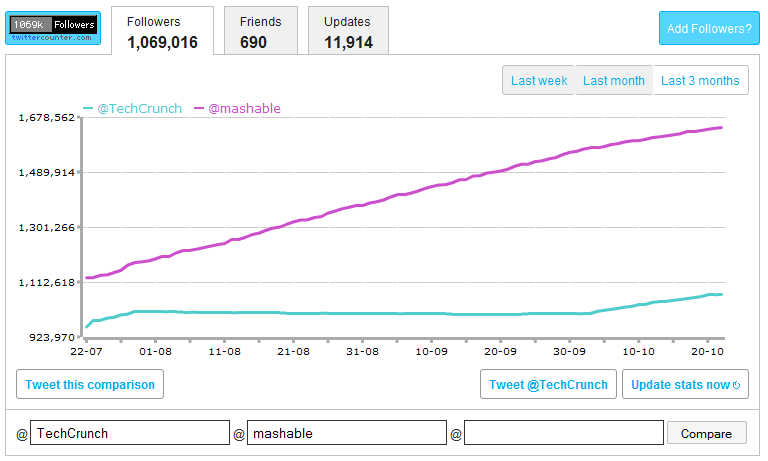This screenshot has height=461, width=768.
Task: Click Update stats now button
Action: (685, 385)
